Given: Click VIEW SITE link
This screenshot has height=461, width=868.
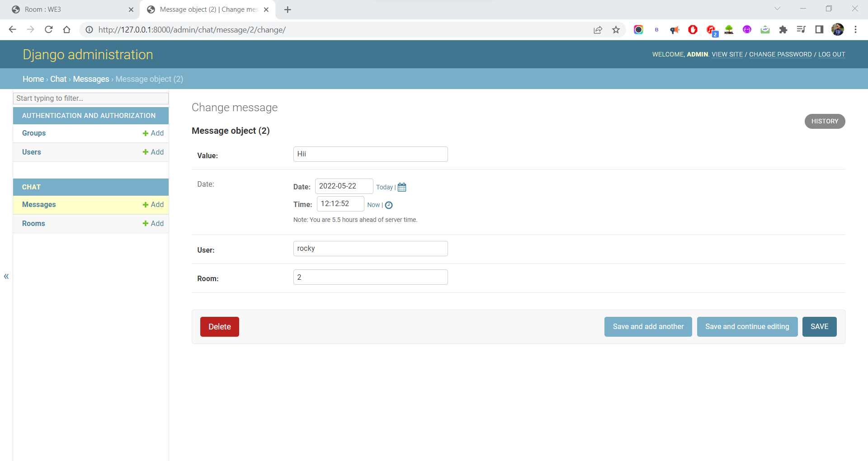Looking at the screenshot, I should 727,54.
